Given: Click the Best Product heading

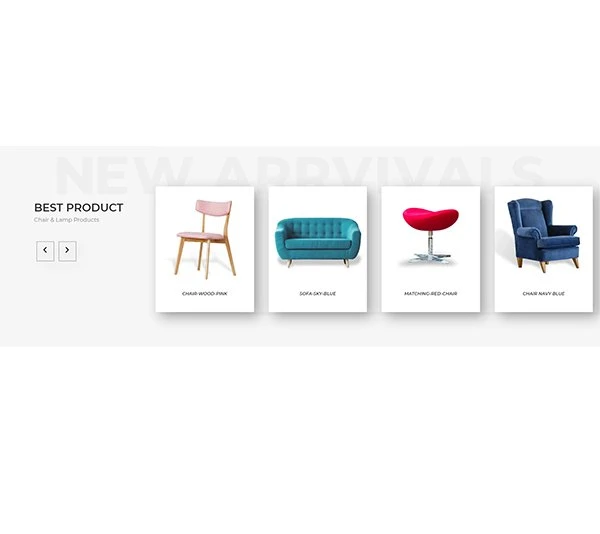Looking at the screenshot, I should (78, 208).
